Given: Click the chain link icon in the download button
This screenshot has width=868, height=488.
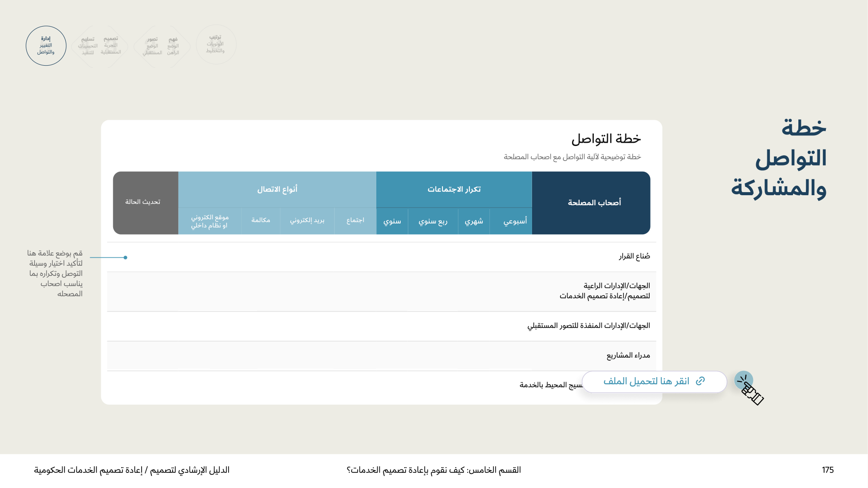Looking at the screenshot, I should pos(700,381).
